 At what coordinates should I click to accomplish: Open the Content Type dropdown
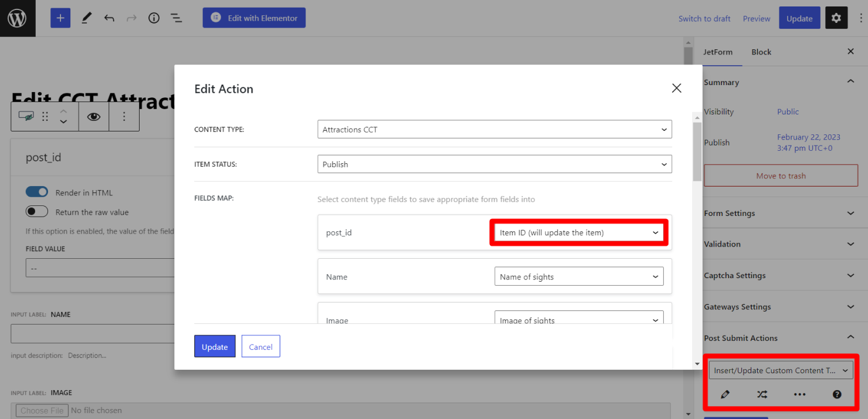[x=494, y=130]
